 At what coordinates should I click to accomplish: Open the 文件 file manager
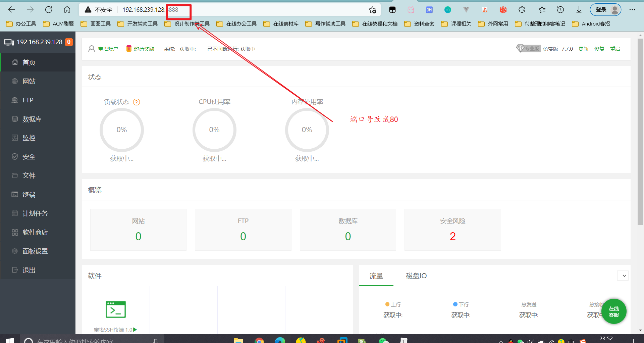coord(29,175)
